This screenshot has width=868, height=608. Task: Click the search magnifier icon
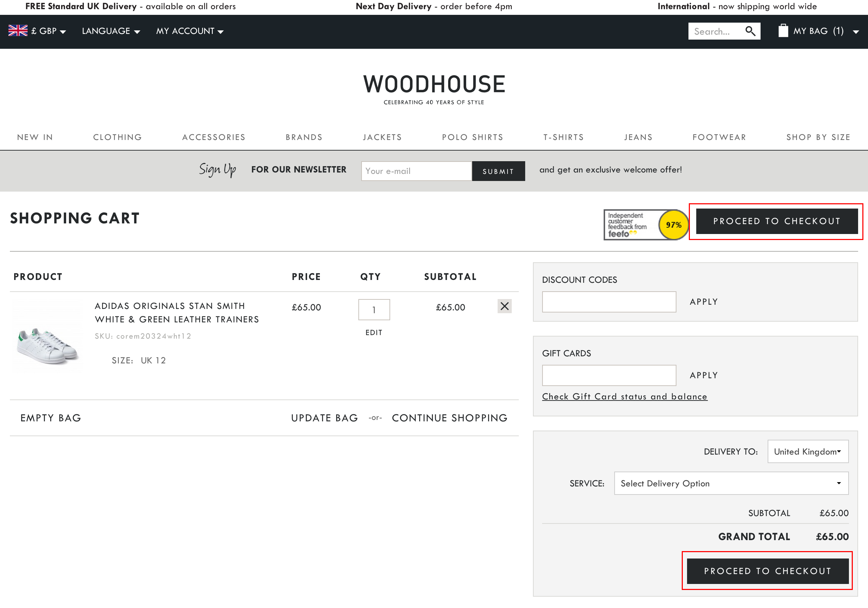750,31
